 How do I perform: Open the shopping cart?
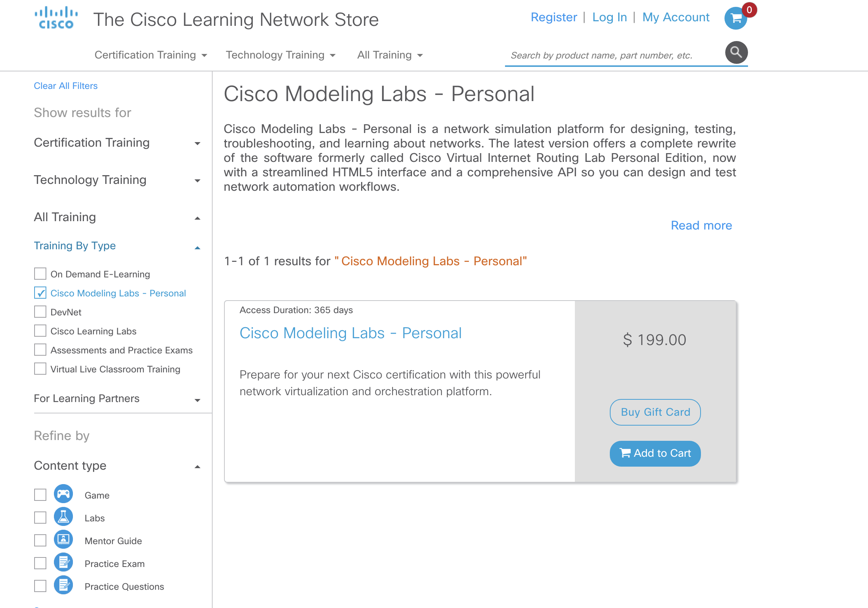click(735, 18)
